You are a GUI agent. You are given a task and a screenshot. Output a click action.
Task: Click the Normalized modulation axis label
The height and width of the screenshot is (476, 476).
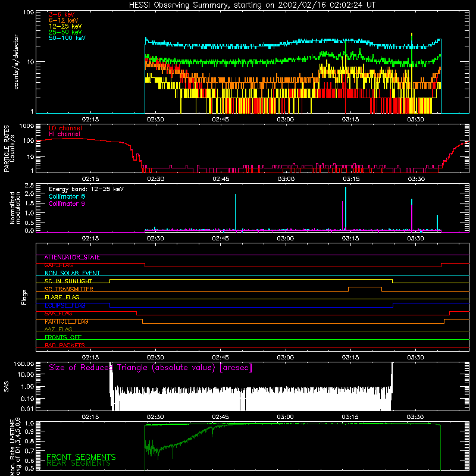click(x=15, y=208)
